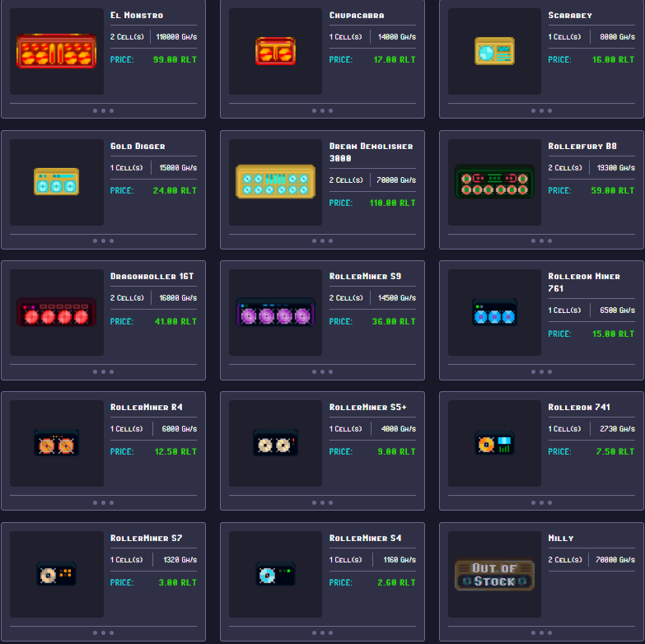Click the Rolleron 741 title

click(579, 407)
